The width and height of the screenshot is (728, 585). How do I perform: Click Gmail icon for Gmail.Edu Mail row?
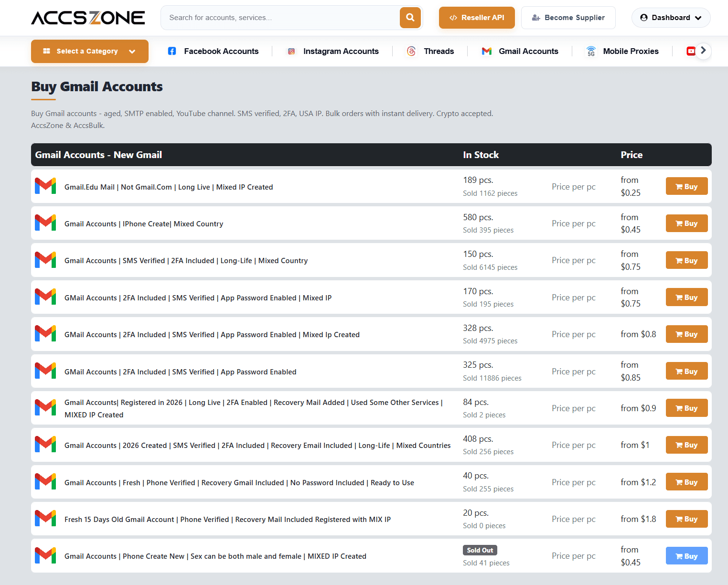(45, 186)
